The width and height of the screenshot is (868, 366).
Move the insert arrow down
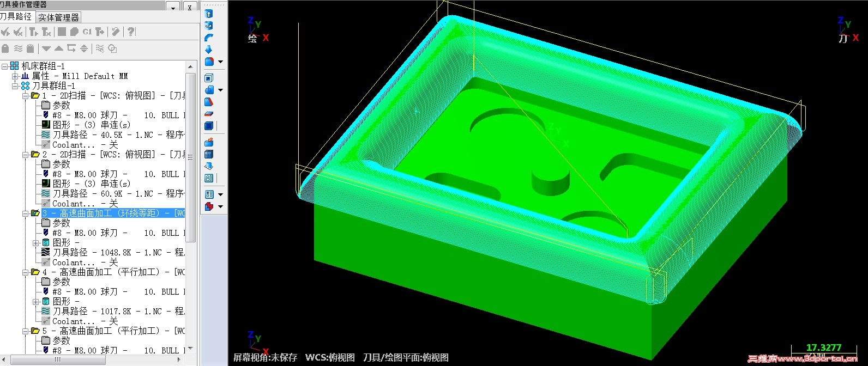(46, 48)
